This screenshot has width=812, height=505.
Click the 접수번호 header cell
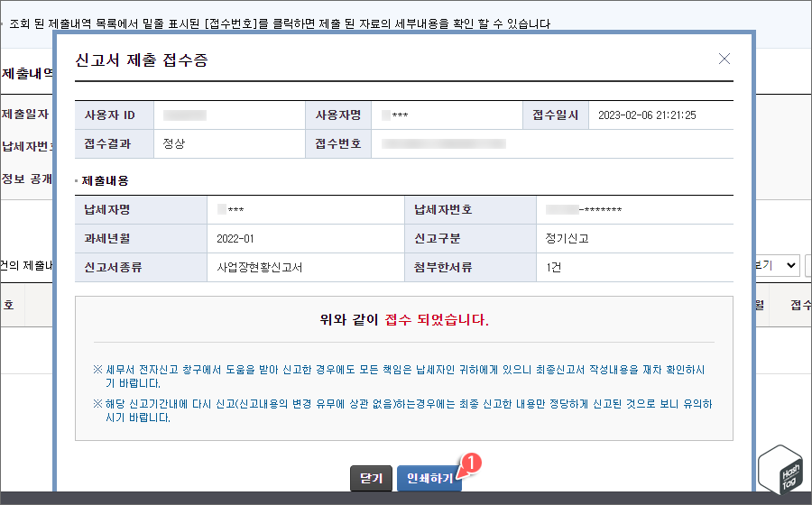coord(338,144)
